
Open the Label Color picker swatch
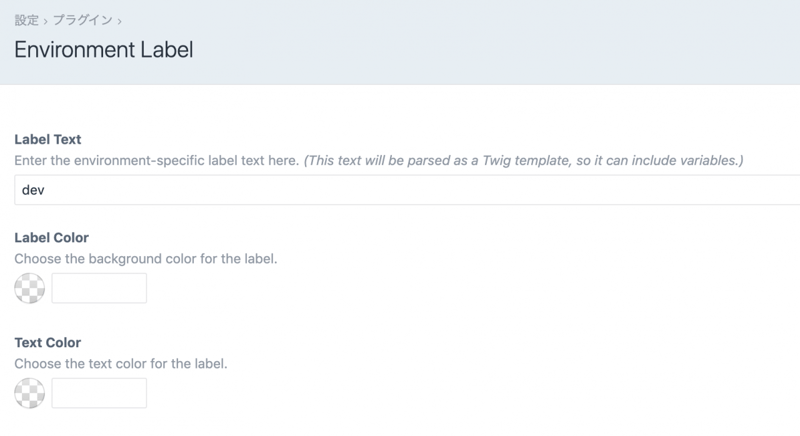[30, 289]
